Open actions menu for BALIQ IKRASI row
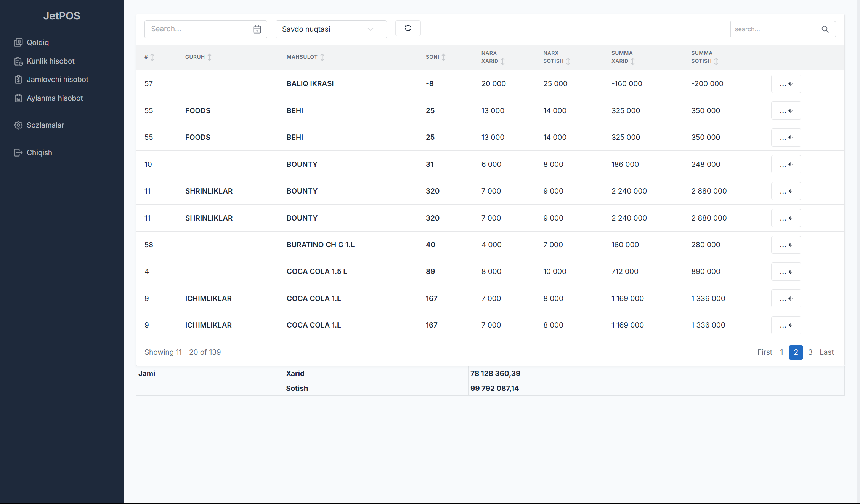 click(786, 84)
